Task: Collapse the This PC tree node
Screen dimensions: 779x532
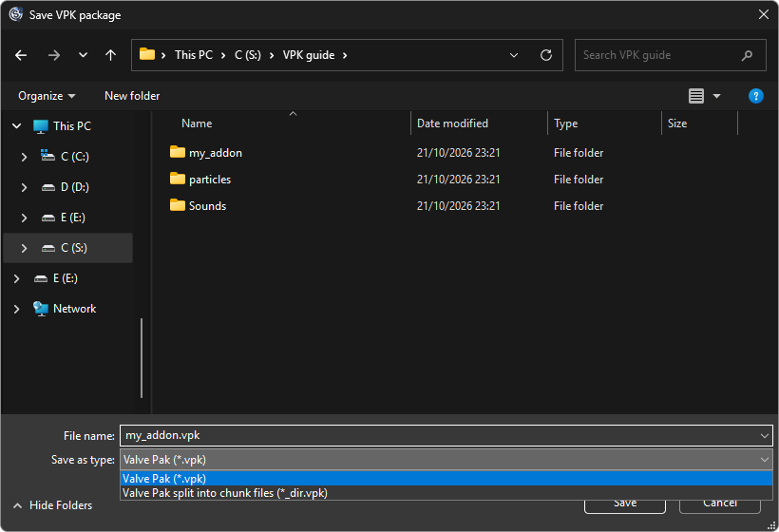Action: click(16, 126)
